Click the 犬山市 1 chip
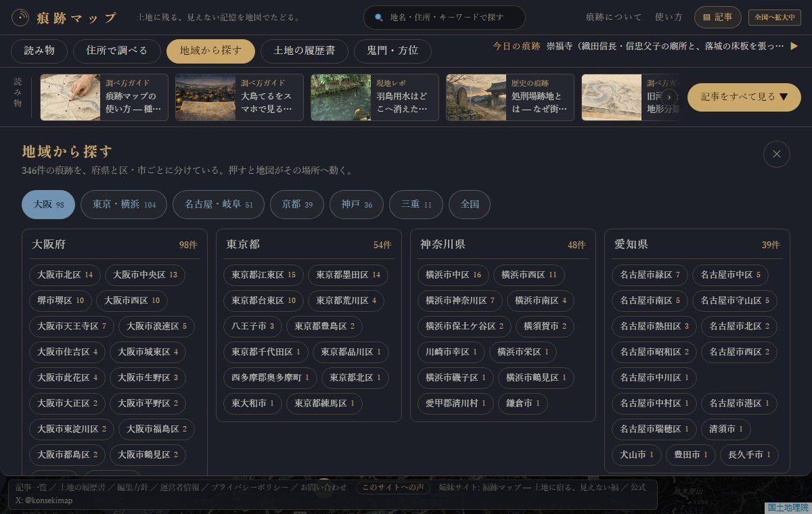 coord(637,455)
